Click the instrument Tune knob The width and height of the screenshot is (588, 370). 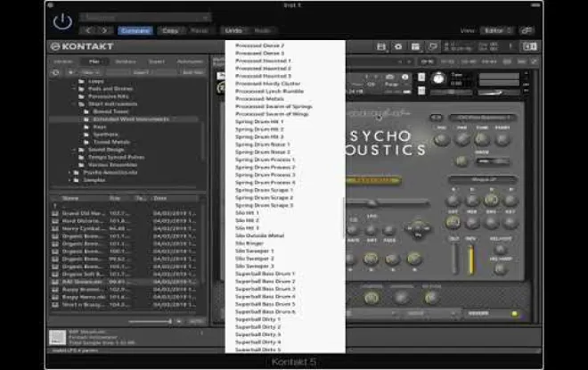point(438,78)
